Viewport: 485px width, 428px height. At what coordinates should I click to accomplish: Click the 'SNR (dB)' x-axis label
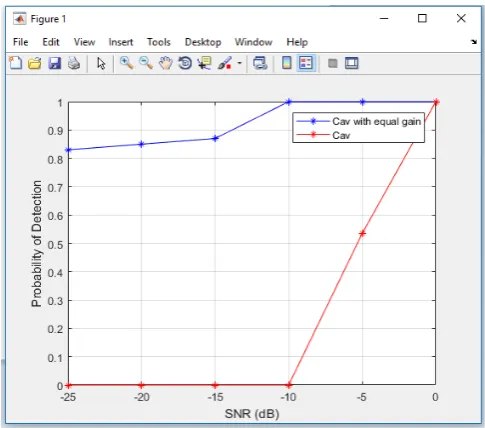[252, 414]
